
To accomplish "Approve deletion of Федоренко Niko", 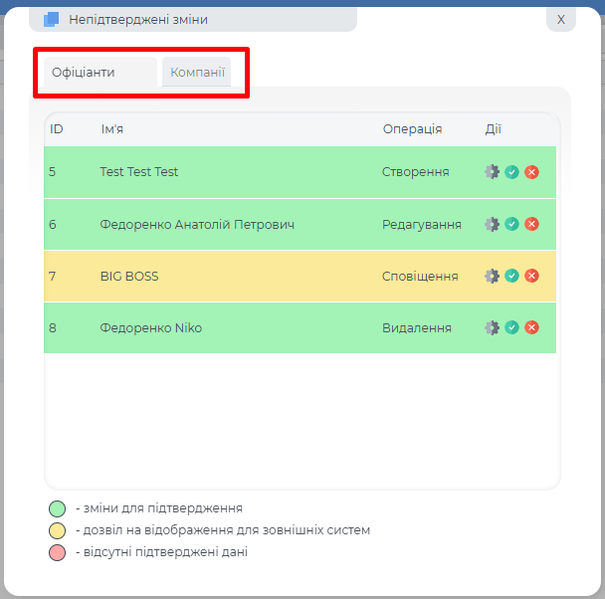I will [512, 328].
